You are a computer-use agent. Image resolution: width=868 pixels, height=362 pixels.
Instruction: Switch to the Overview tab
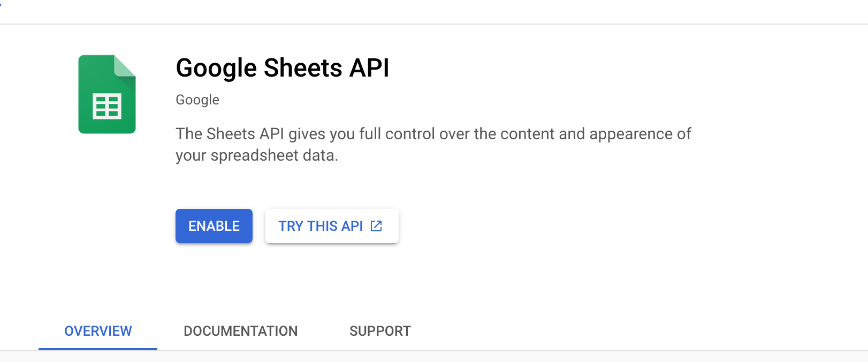click(98, 331)
